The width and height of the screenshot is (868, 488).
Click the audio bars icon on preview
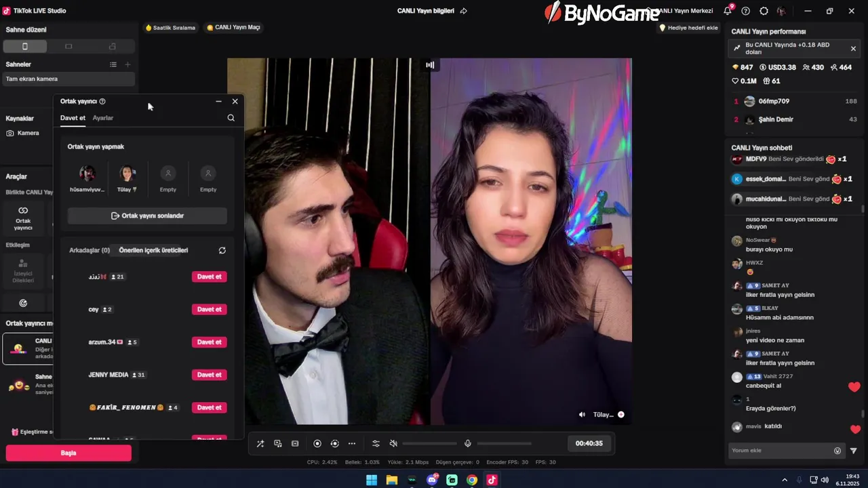[430, 65]
